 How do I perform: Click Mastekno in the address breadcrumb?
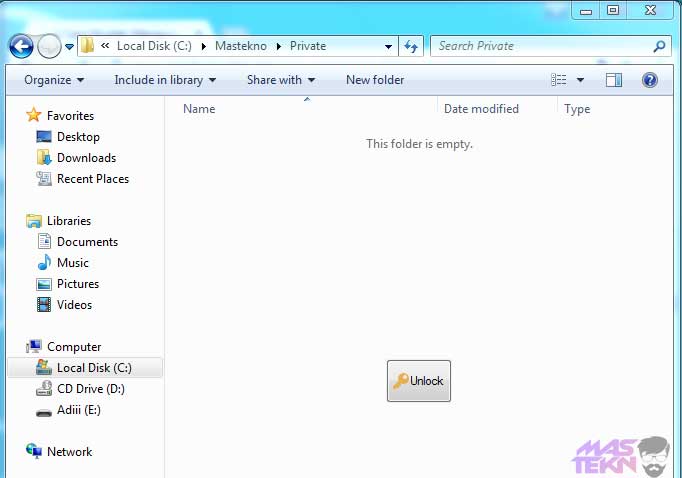(241, 46)
